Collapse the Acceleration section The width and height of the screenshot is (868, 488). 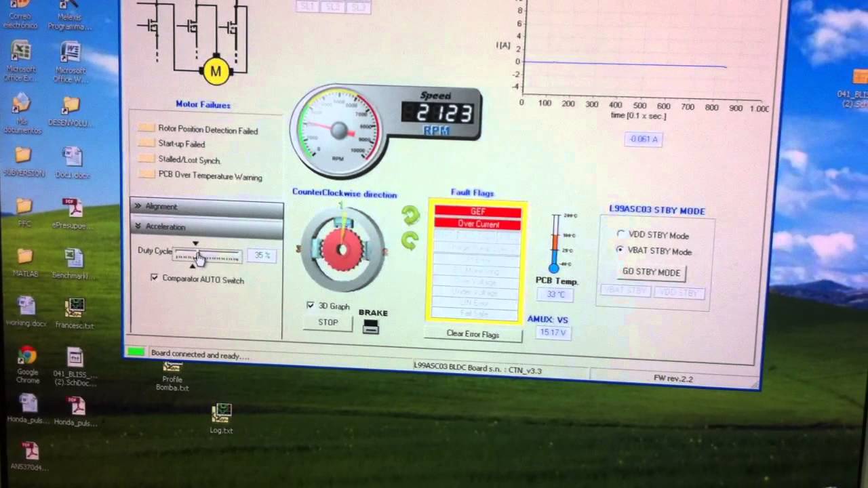pos(207,227)
